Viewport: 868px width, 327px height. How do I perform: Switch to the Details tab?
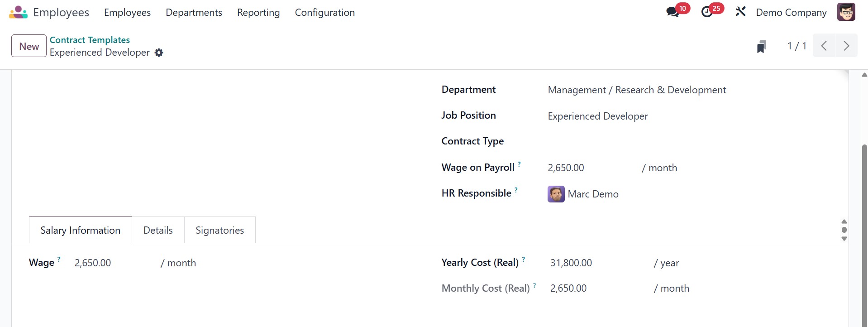coord(158,230)
